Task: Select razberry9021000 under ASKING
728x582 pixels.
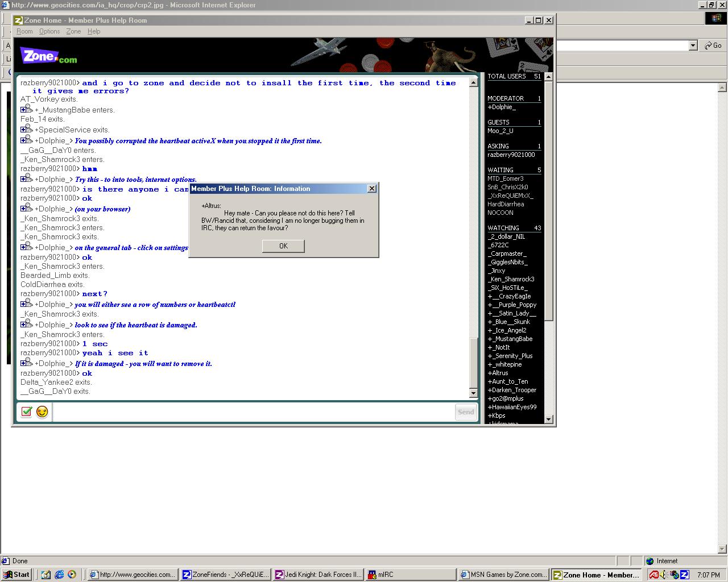Action: point(511,155)
